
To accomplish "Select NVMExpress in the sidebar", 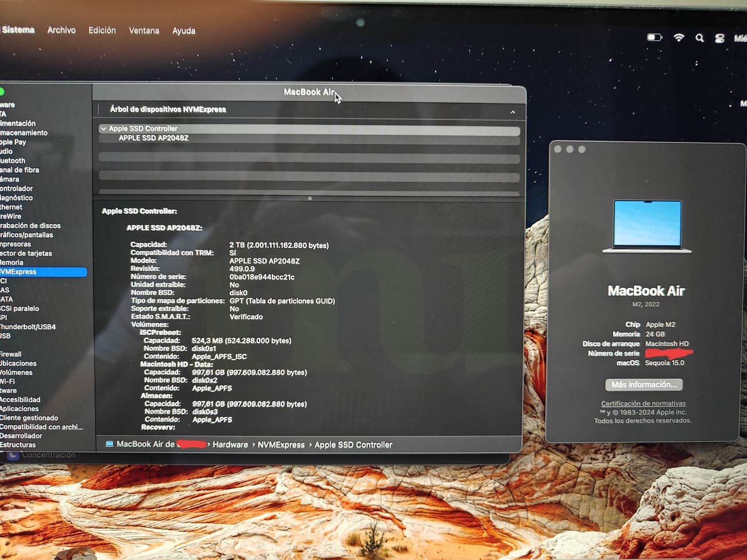I will point(43,272).
